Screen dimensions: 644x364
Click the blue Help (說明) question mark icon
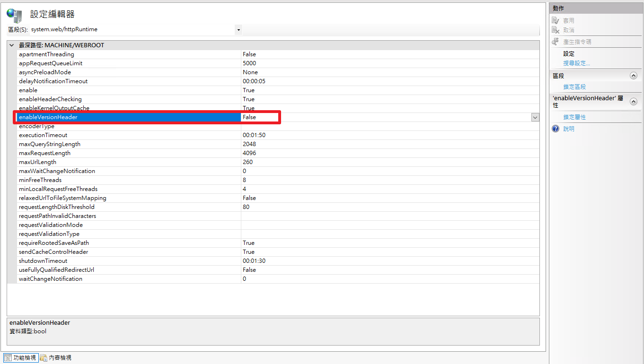point(556,129)
